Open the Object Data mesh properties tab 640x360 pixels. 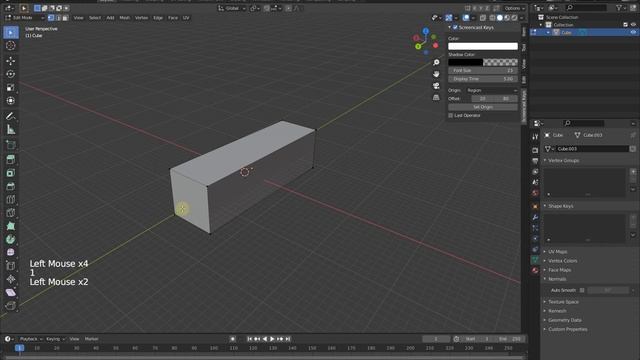click(535, 260)
